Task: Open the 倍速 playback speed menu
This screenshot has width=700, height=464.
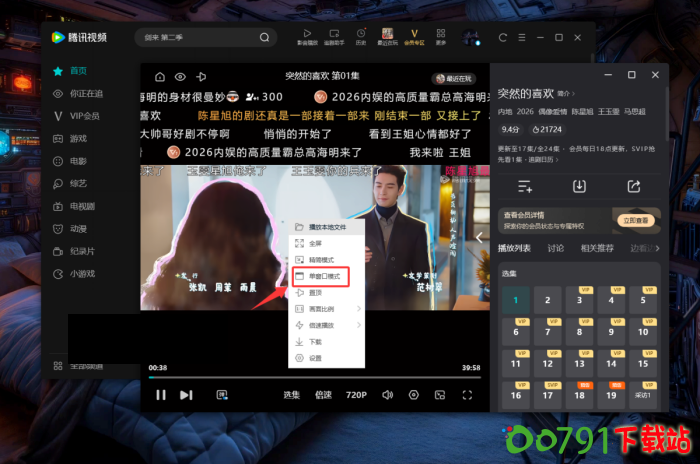Action: click(323, 395)
